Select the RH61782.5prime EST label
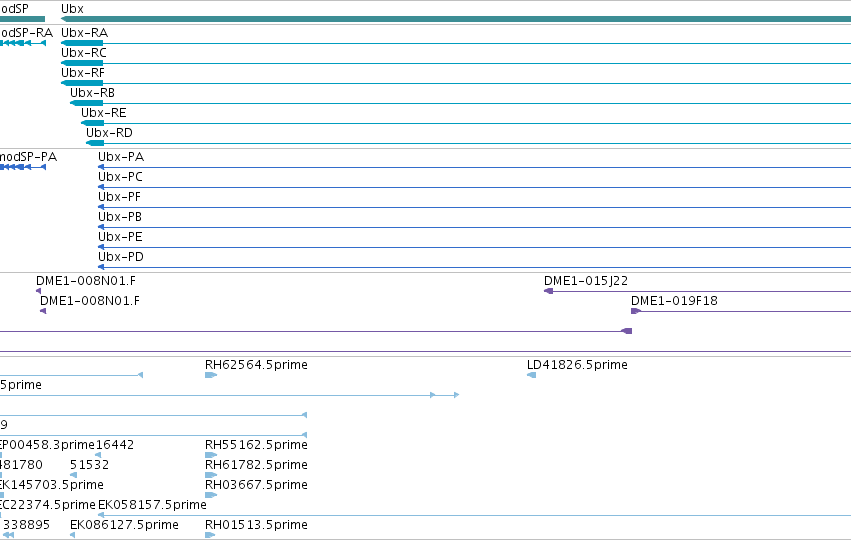Viewport: 851px width, 540px height. coord(256,465)
